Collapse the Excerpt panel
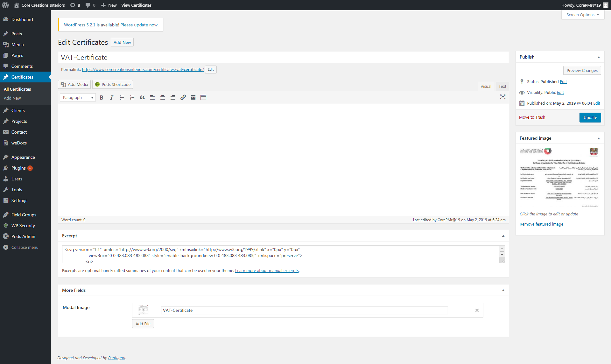611x364 pixels. pyautogui.click(x=503, y=236)
